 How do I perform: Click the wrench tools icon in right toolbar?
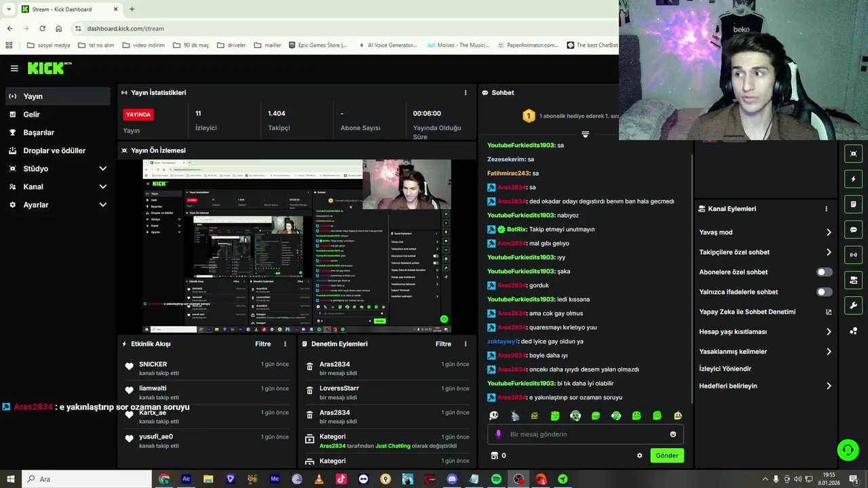853,306
